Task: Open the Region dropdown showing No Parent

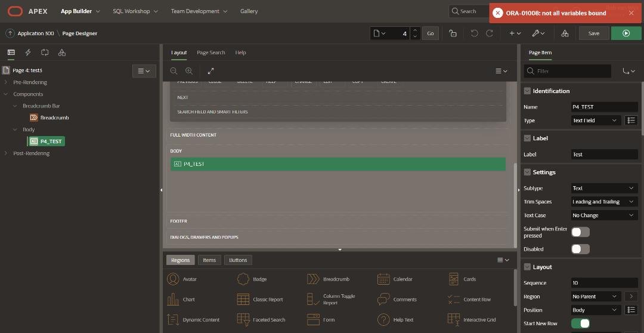Action: [x=596, y=297]
